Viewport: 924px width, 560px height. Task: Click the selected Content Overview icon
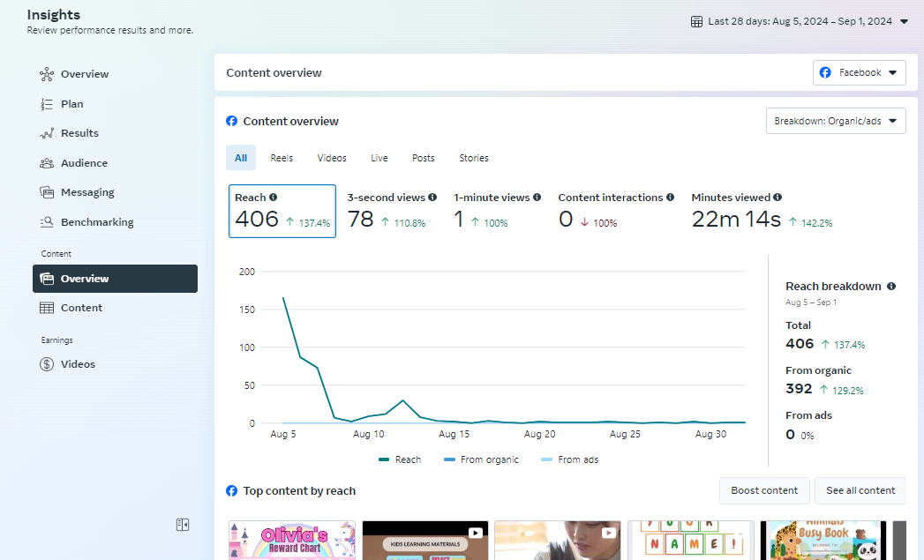point(47,279)
